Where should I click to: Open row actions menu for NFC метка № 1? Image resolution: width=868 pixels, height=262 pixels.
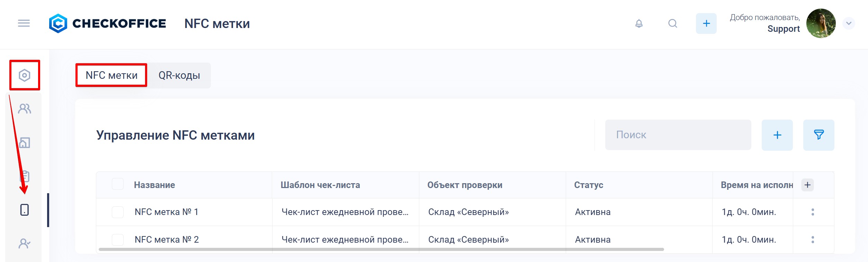click(x=813, y=212)
